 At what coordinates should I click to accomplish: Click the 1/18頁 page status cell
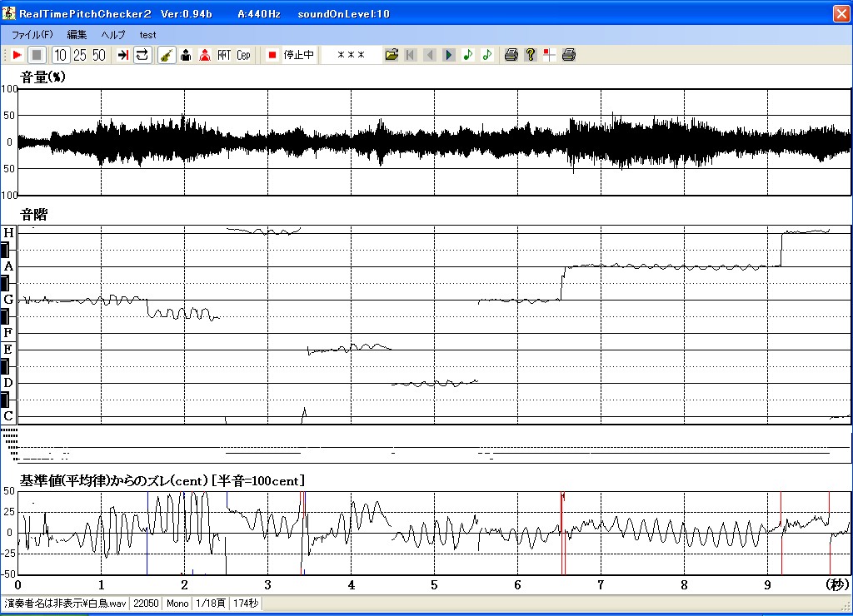211,604
